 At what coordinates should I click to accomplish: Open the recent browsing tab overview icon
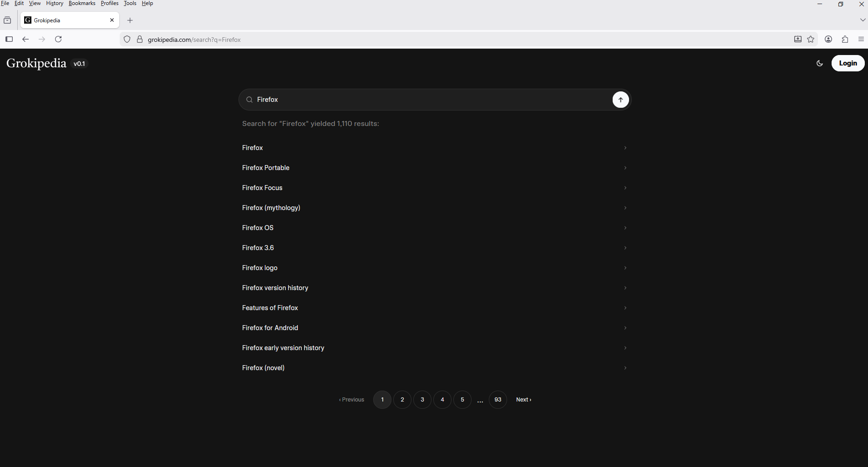pos(7,20)
